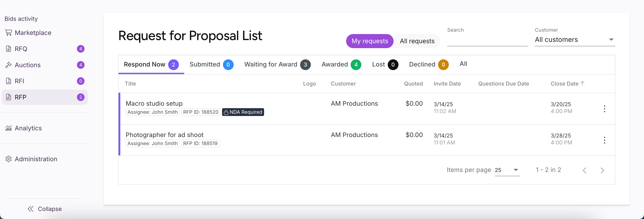The width and height of the screenshot is (644, 219).
Task: Click Bids activity heading
Action: coord(21,19)
